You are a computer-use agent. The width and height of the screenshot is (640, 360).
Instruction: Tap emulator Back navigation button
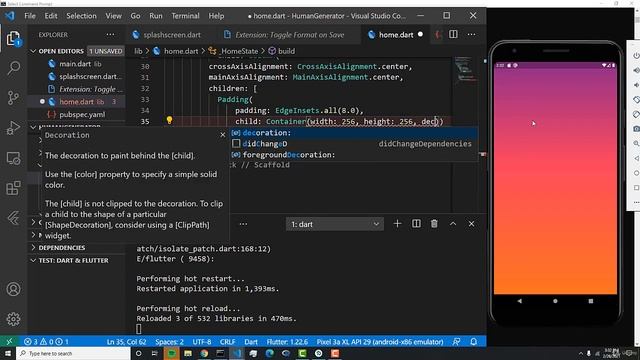(519, 301)
